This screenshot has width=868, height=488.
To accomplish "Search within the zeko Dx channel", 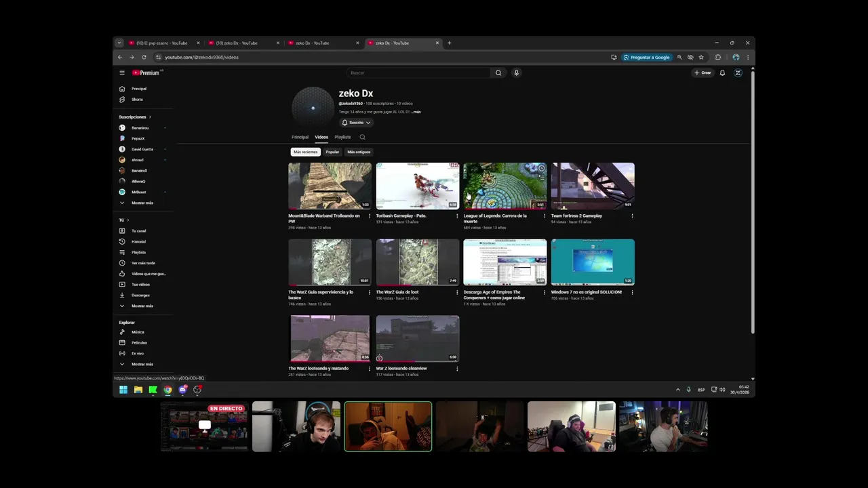I will (x=362, y=137).
